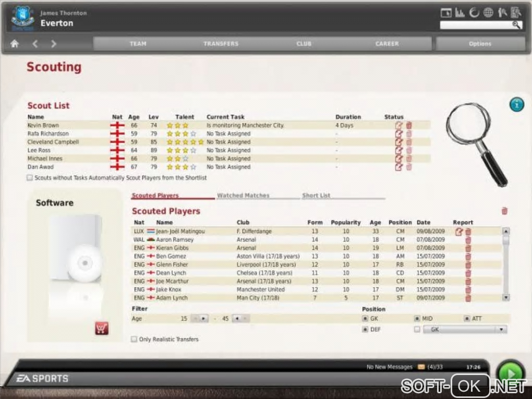Go to the home screen icon
Screen dimensions: 532x399
click(x=14, y=44)
